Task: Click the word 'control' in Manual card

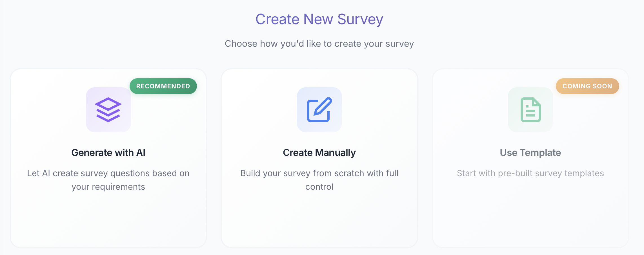Action: (319, 187)
